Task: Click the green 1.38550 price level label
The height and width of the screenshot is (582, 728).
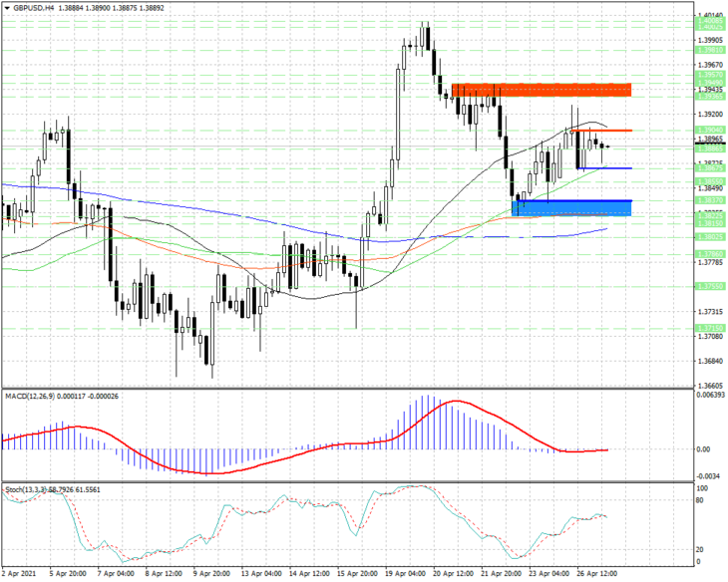Action: click(710, 181)
